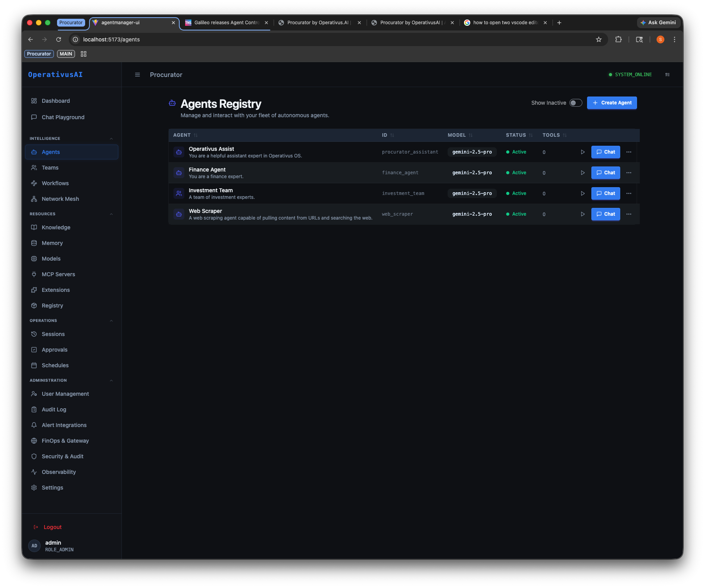Click the Finance Agent robot avatar icon

[x=179, y=173]
